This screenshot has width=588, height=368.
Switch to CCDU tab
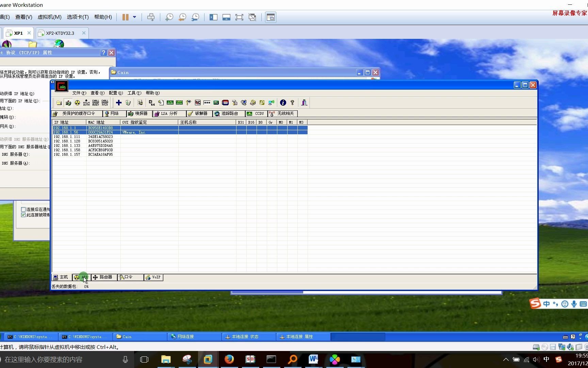click(256, 113)
